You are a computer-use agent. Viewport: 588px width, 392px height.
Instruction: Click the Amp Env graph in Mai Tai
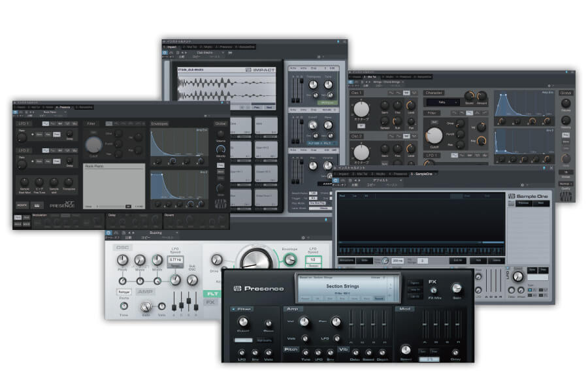tap(524, 104)
